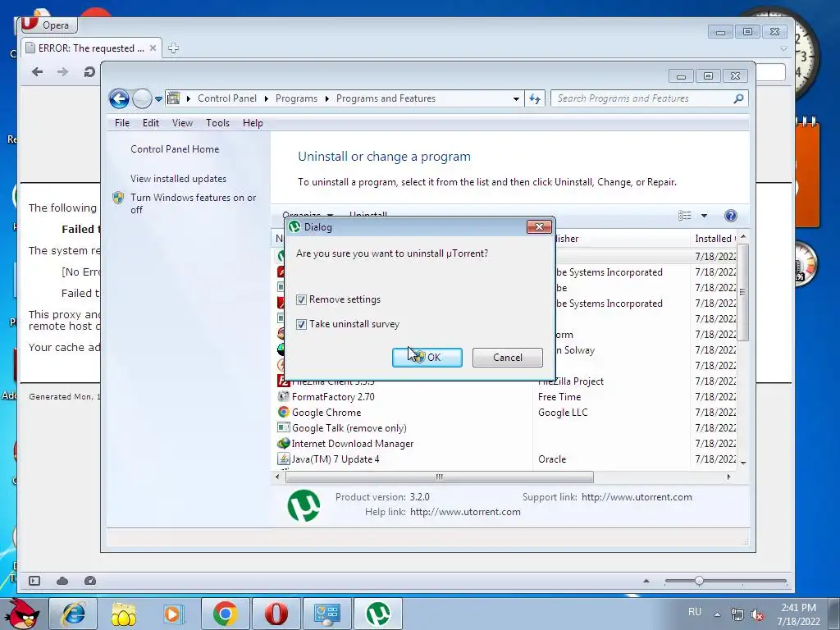Select Java(TM) 7 Update 4 entry
840x630 pixels.
point(335,459)
